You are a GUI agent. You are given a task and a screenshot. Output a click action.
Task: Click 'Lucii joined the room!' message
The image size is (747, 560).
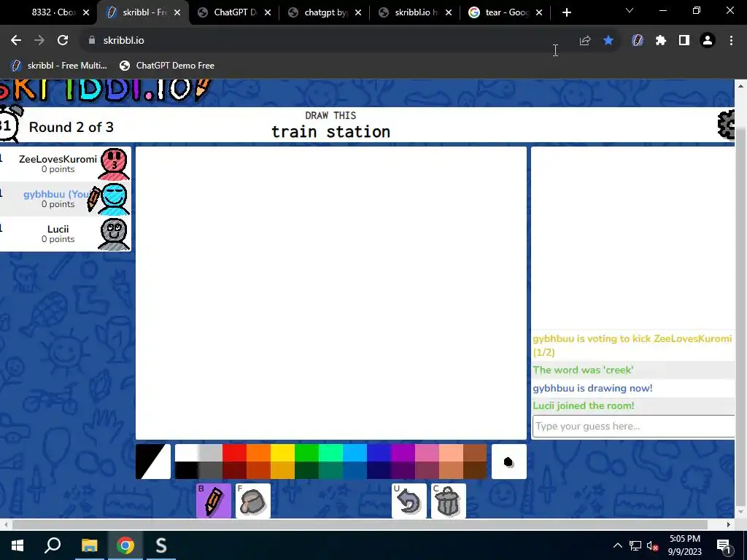[583, 405]
